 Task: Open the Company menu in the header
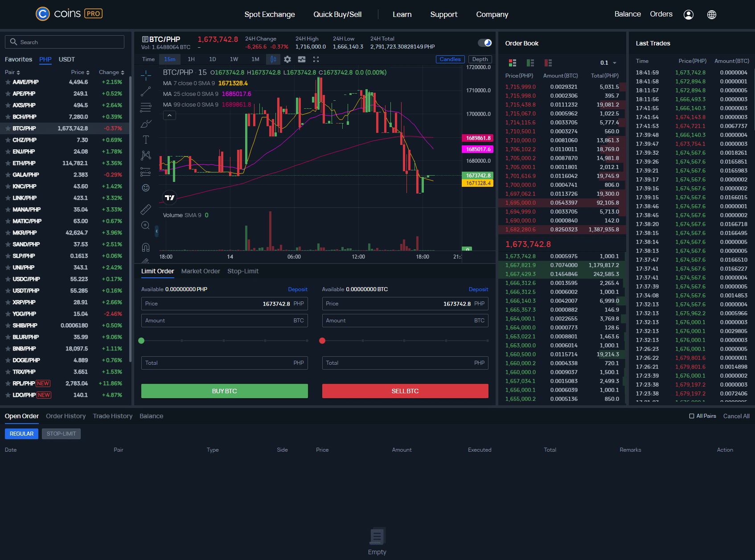click(492, 15)
